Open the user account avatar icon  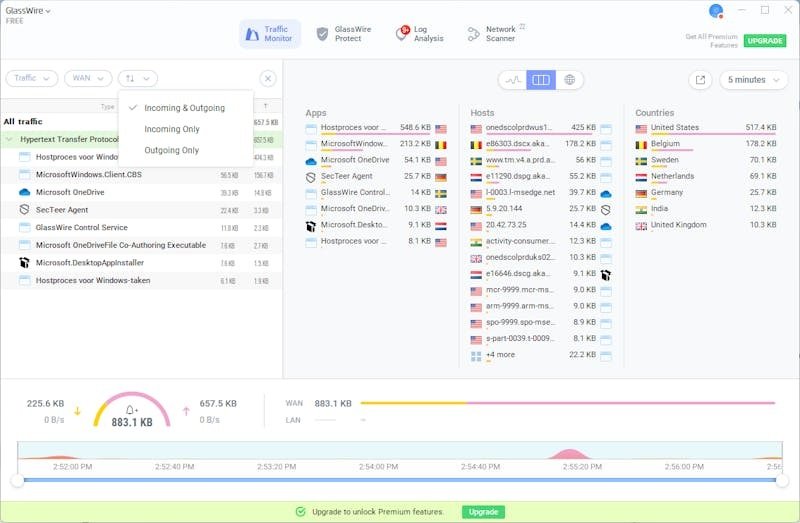tap(716, 10)
